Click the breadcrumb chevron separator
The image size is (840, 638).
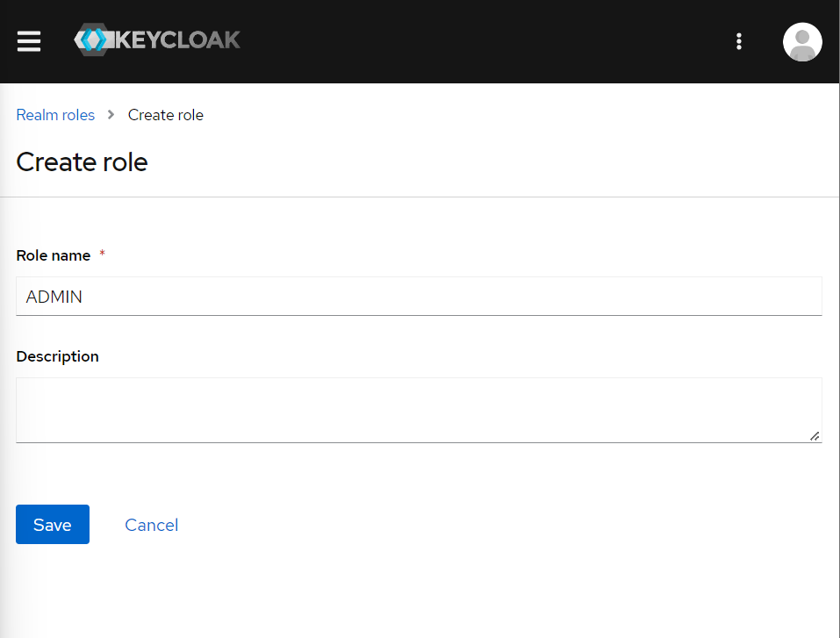[111, 115]
